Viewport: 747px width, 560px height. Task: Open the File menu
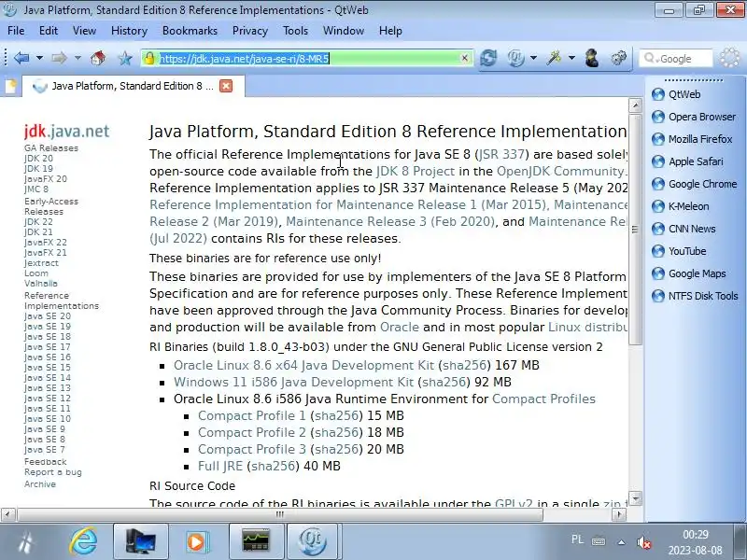(16, 31)
